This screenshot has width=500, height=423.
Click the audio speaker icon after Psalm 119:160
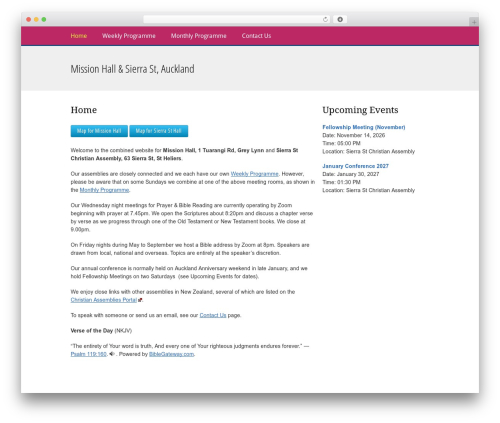pos(112,354)
